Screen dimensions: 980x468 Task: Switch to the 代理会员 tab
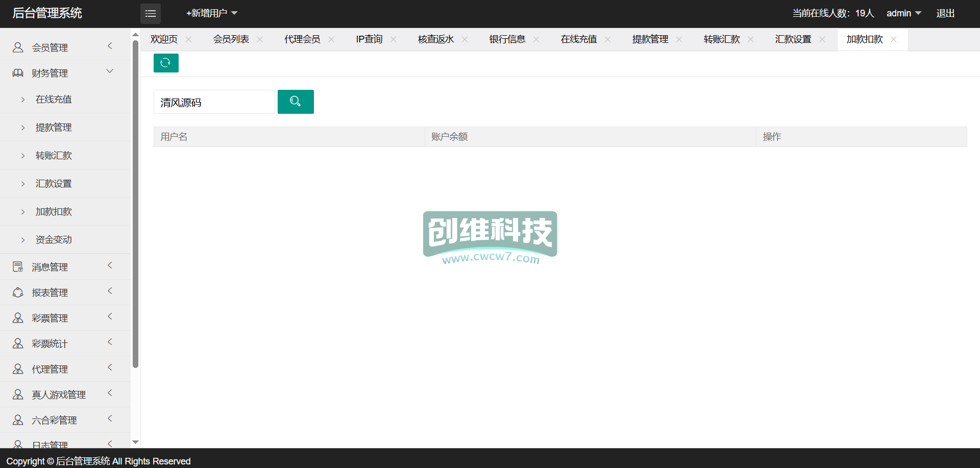[x=303, y=39]
